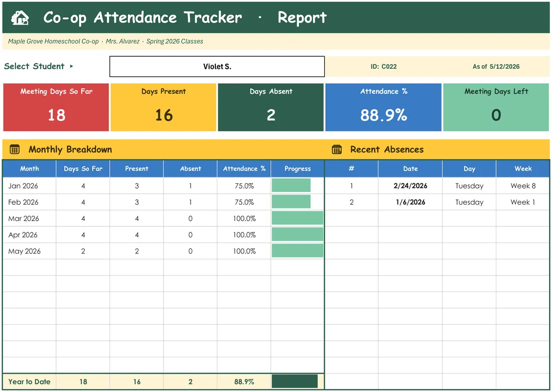Select the Meeting Days So Far card
Screen dimensions: 552x392
pos(56,107)
